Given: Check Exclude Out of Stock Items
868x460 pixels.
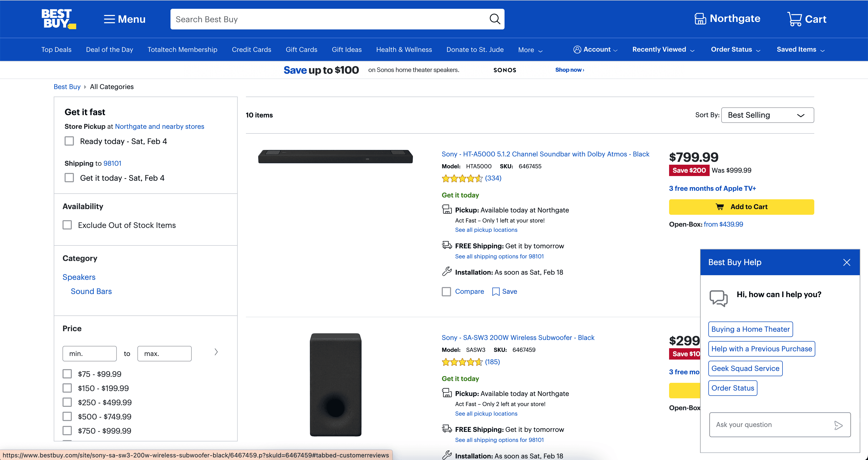Looking at the screenshot, I should 67,225.
